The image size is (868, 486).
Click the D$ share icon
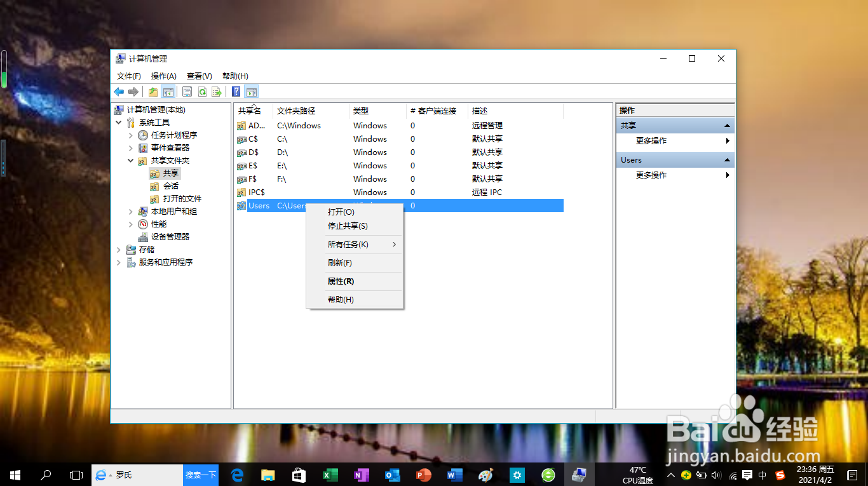241,152
